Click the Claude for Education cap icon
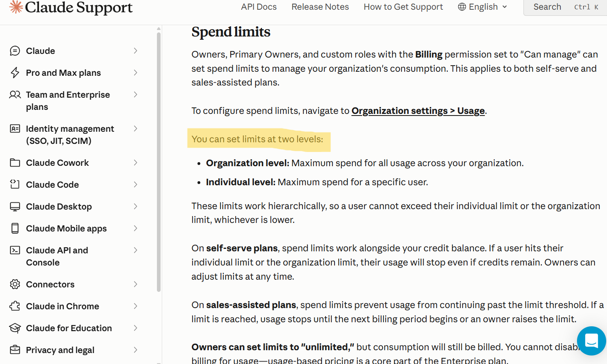This screenshot has height=364, width=607. click(15, 328)
